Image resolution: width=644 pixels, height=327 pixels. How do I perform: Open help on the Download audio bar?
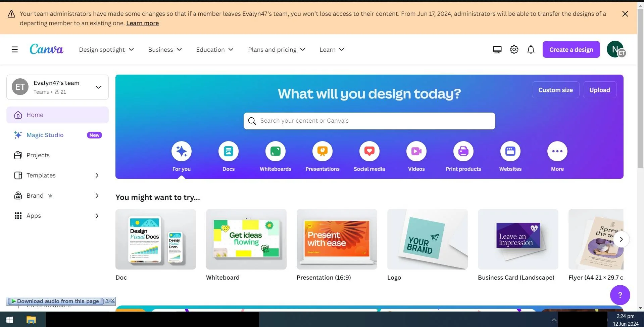pyautogui.click(x=107, y=301)
